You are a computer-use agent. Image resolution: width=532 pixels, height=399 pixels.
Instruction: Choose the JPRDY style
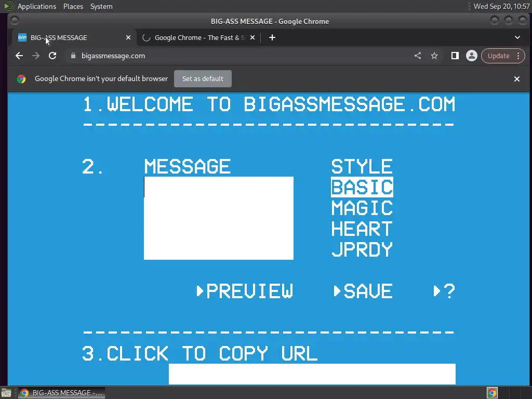pyautogui.click(x=362, y=249)
